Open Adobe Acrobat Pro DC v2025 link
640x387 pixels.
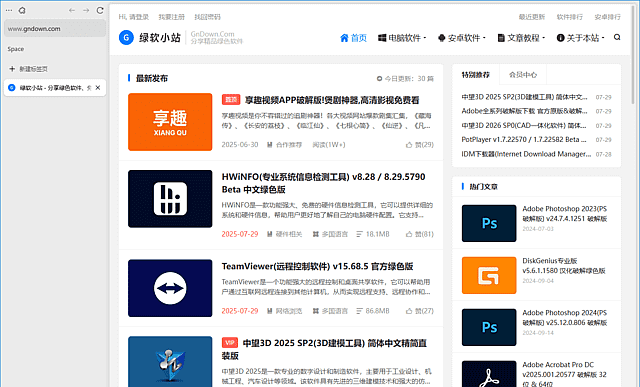(564, 374)
